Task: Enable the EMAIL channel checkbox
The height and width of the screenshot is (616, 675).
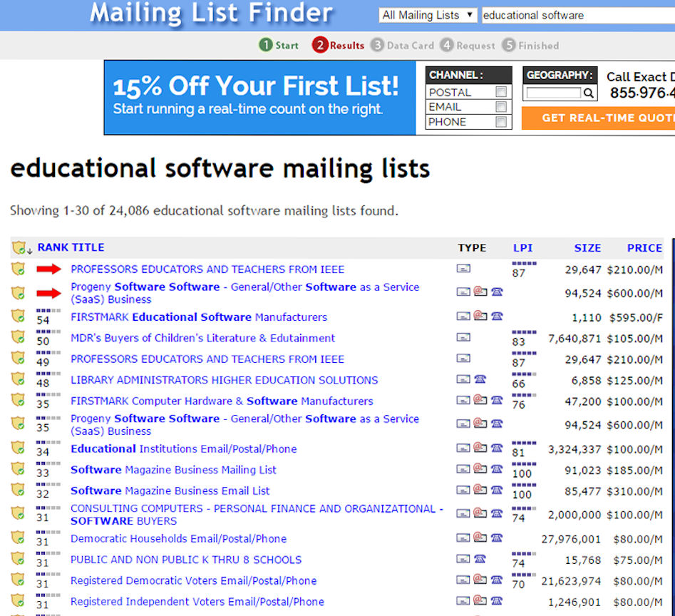Action: (500, 107)
